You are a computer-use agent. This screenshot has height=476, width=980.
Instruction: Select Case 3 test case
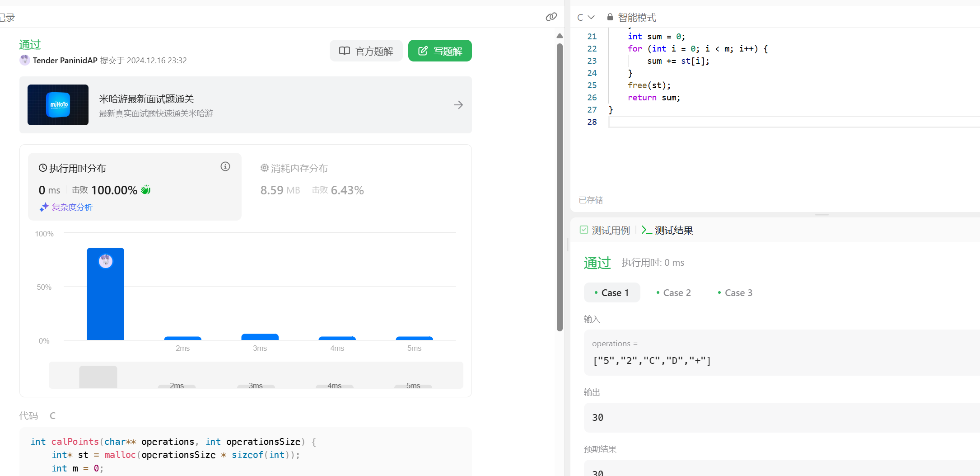pyautogui.click(x=735, y=293)
